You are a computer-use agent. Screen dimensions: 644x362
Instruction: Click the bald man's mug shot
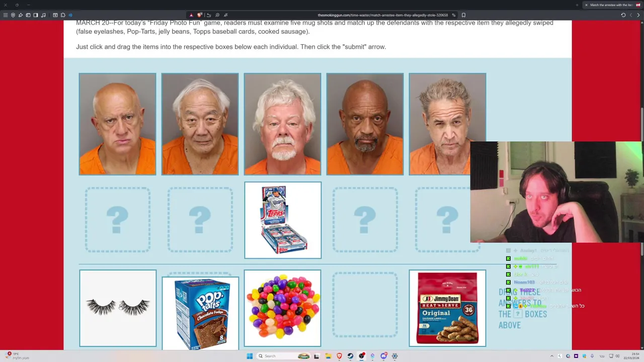pos(117,124)
